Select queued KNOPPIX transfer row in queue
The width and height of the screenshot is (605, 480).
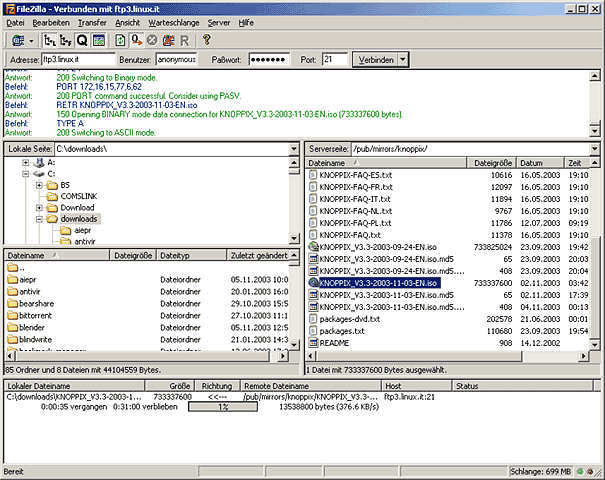click(220, 397)
